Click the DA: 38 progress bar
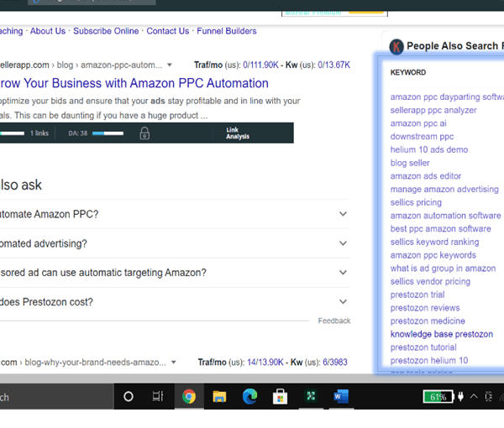 click(108, 133)
